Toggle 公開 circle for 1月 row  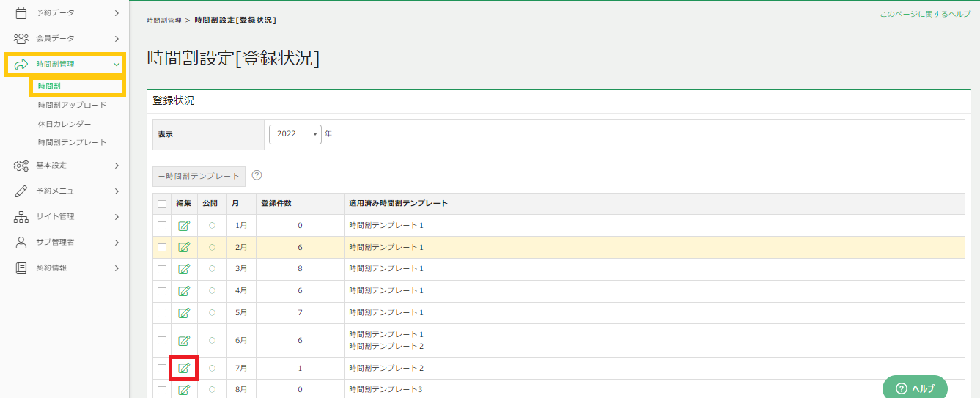tap(212, 226)
